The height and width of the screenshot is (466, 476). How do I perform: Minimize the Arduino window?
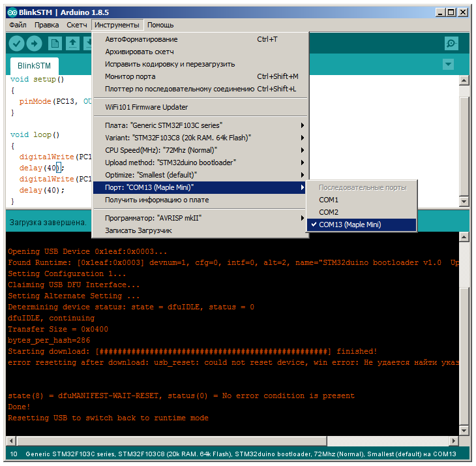pos(440,12)
